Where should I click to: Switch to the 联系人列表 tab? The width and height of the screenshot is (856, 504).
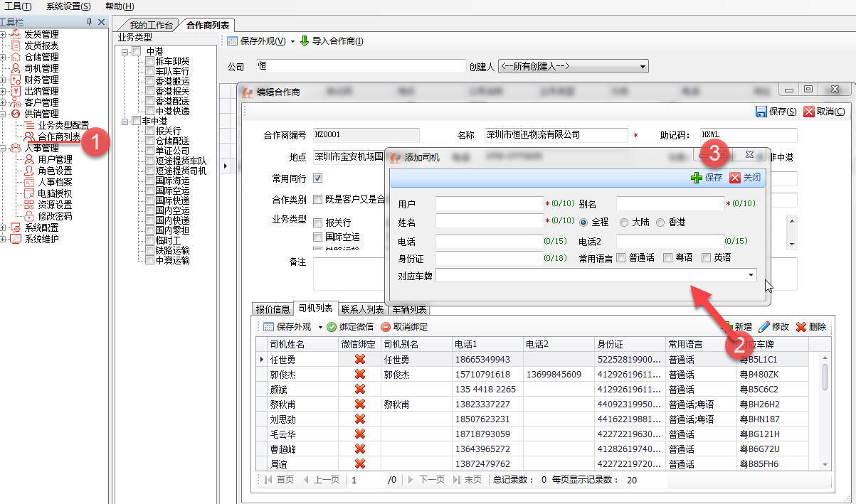click(362, 309)
